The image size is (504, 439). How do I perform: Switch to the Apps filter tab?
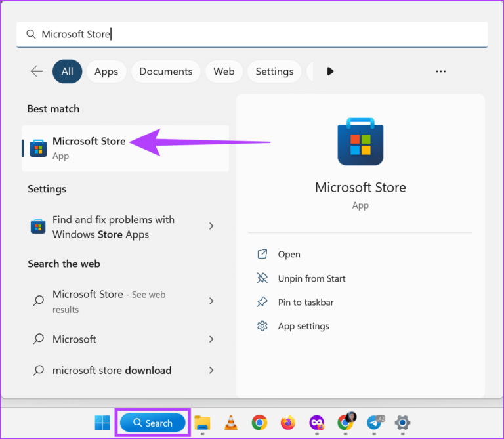click(106, 72)
